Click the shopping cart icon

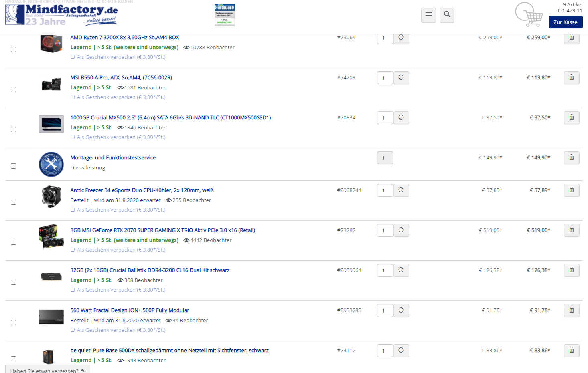coord(529,14)
